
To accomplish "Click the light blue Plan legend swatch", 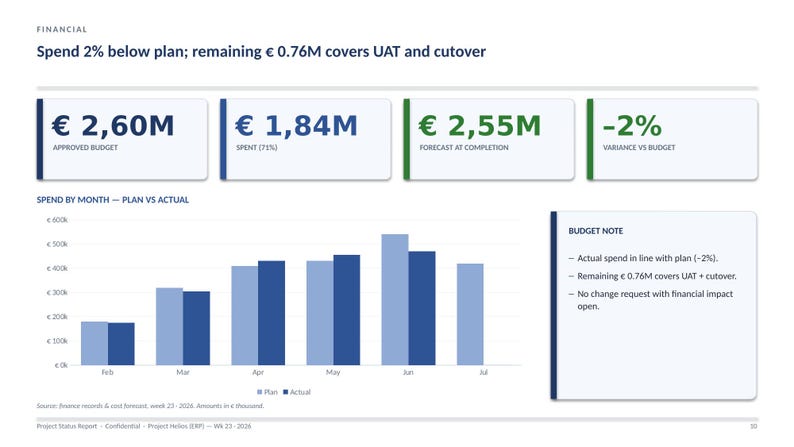I will (260, 392).
